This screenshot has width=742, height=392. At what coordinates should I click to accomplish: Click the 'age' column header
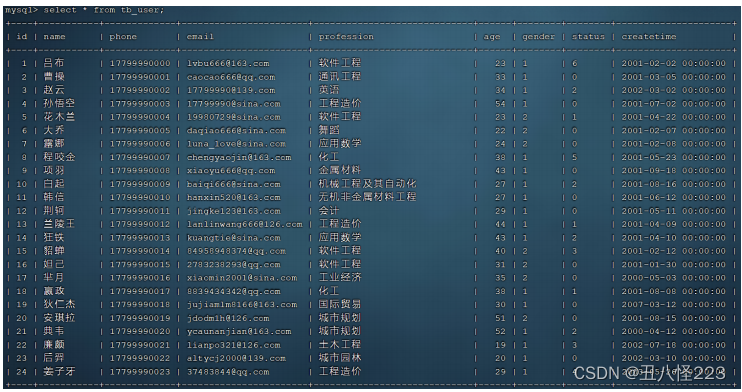click(492, 37)
